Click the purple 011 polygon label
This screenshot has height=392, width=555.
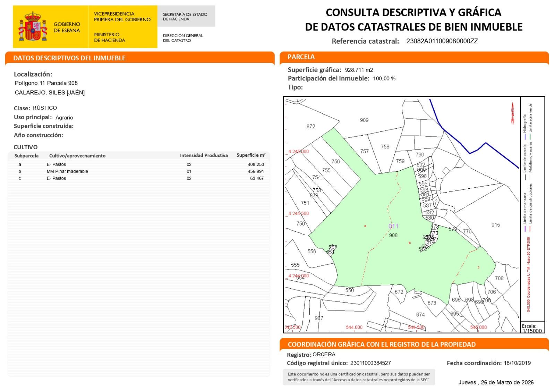pyautogui.click(x=393, y=226)
